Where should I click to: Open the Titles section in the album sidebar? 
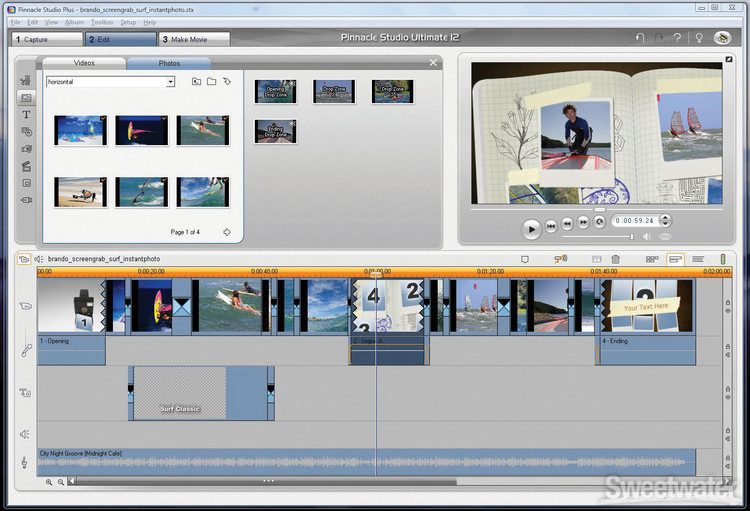26,115
